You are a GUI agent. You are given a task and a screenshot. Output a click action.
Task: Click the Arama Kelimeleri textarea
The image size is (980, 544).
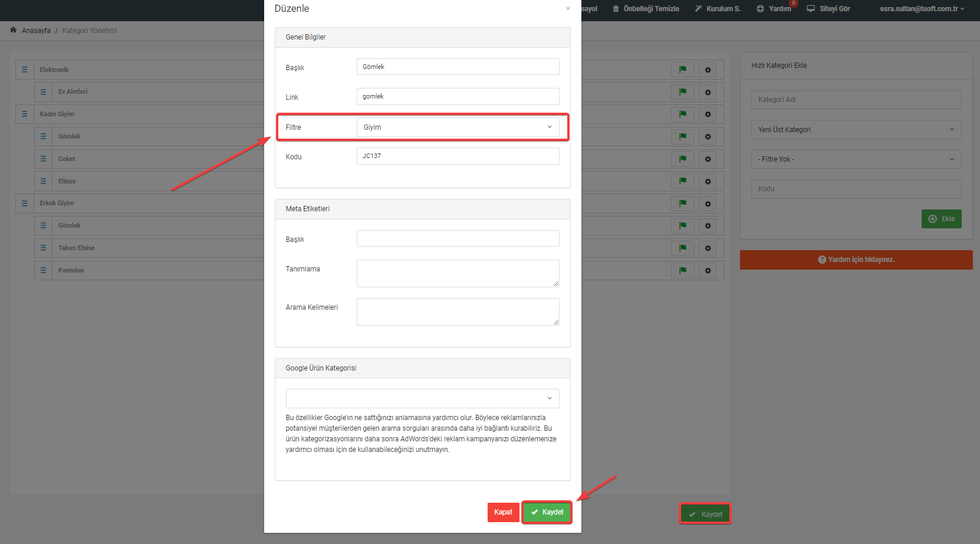pyautogui.click(x=458, y=312)
